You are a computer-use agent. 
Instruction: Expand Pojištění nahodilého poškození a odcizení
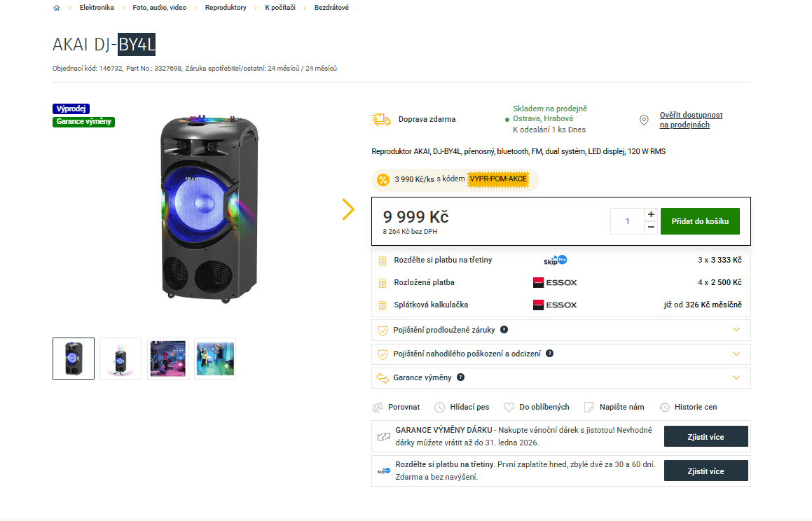coord(736,354)
